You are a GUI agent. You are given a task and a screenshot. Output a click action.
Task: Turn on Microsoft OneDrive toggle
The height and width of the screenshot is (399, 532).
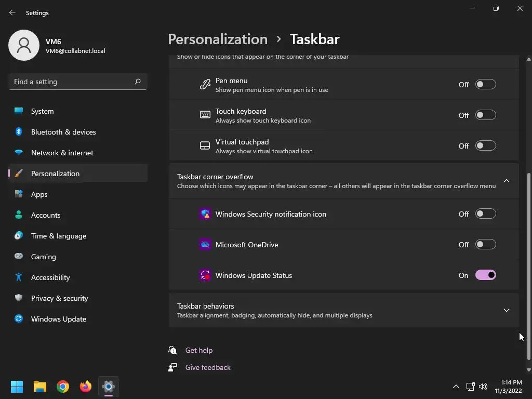(x=485, y=245)
